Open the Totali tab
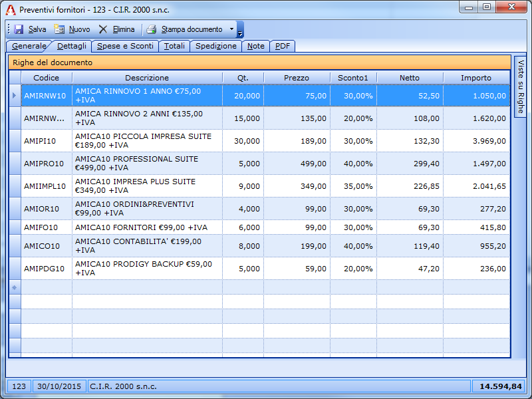Viewport: 532px width, 399px height. tap(174, 46)
